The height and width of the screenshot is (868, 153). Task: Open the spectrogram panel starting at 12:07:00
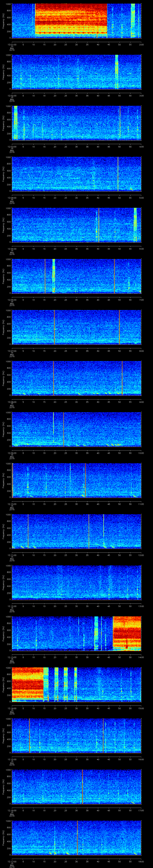[77, 327]
